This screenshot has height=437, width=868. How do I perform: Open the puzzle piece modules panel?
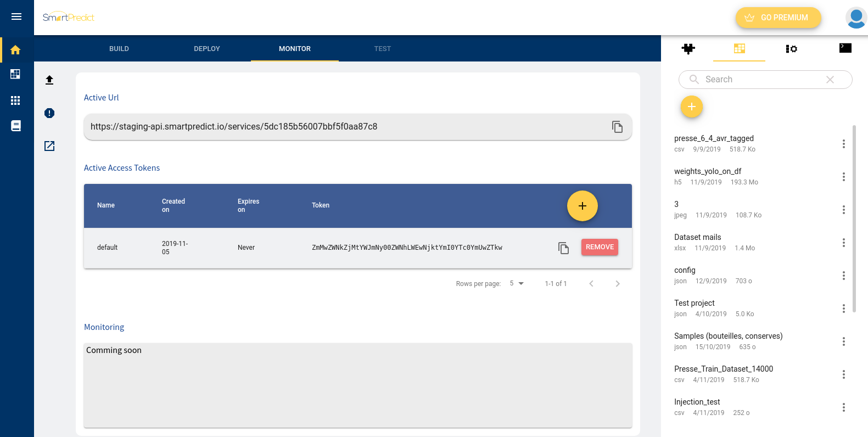688,48
